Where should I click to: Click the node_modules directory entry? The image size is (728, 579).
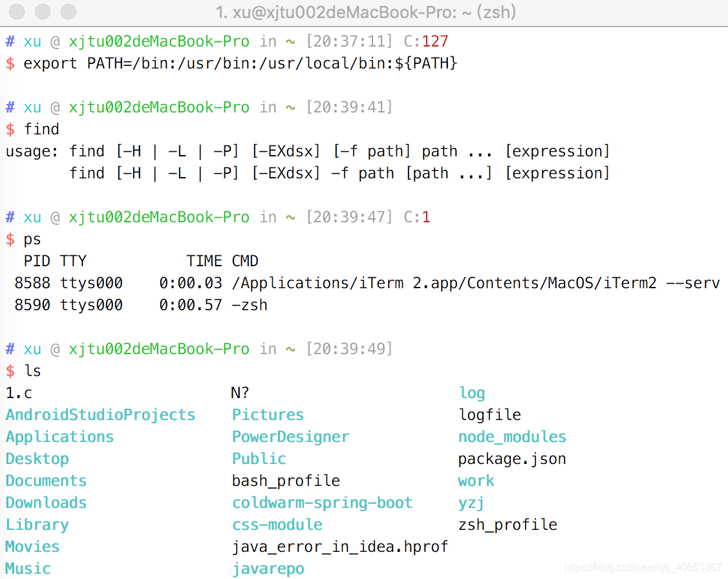click(x=512, y=437)
